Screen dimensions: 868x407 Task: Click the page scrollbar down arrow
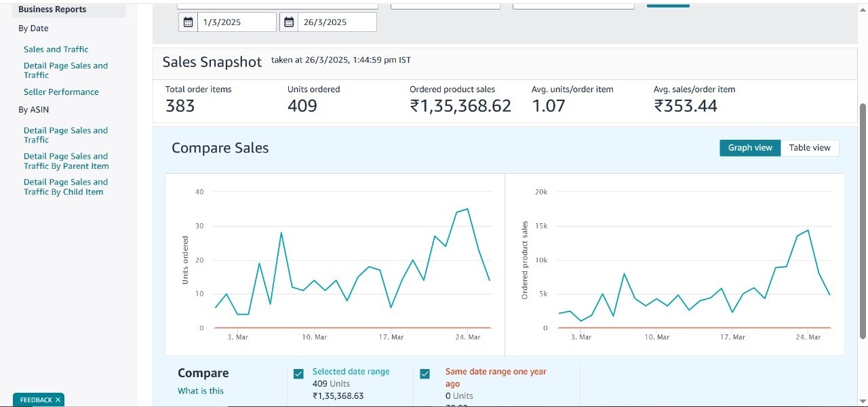click(x=863, y=400)
